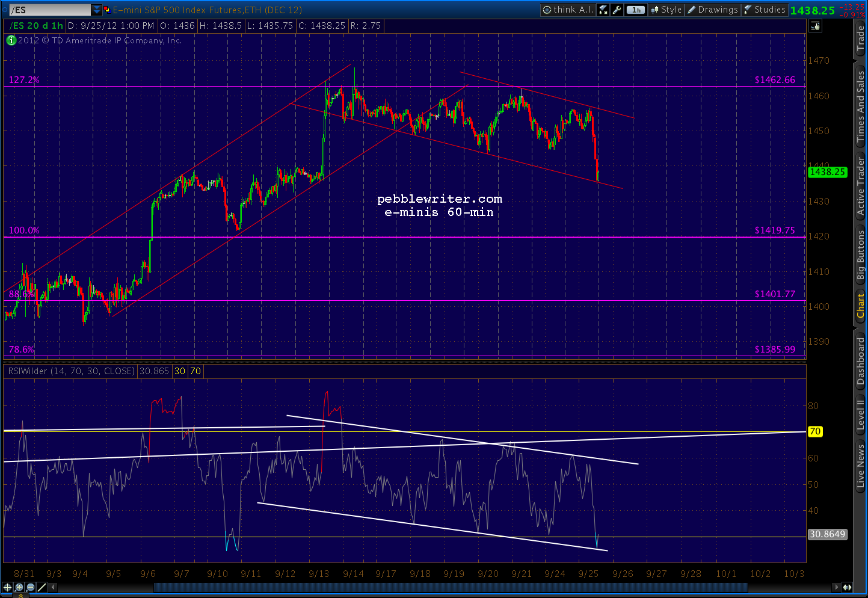Open the Times And Sales tab

coord(861,106)
